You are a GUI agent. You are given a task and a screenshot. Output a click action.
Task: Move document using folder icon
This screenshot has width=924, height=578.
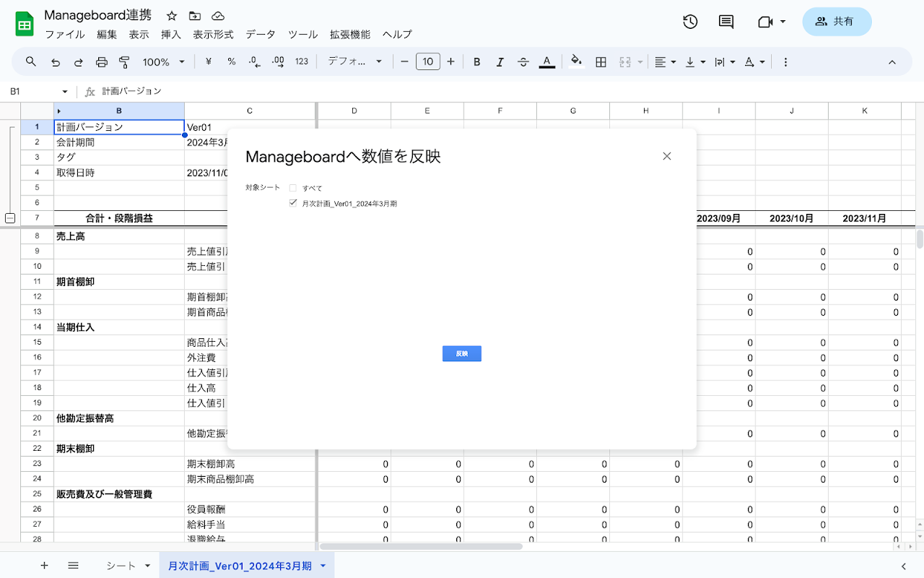point(195,16)
